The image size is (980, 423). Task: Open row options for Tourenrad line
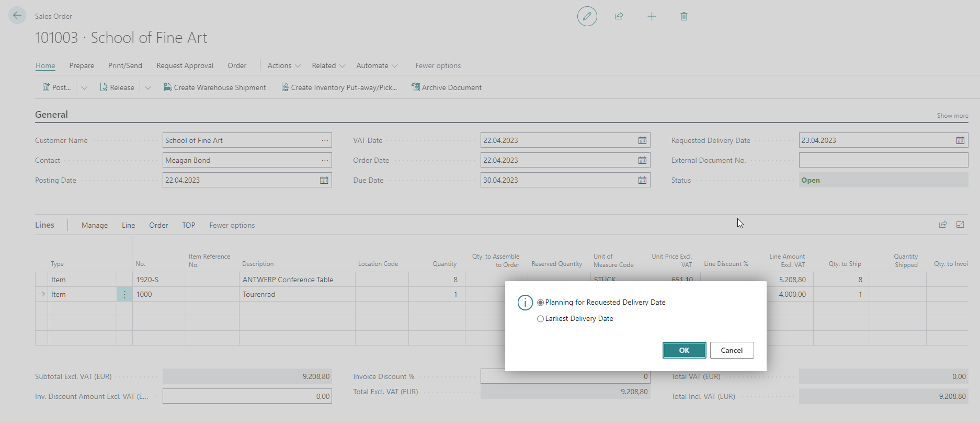(x=124, y=294)
